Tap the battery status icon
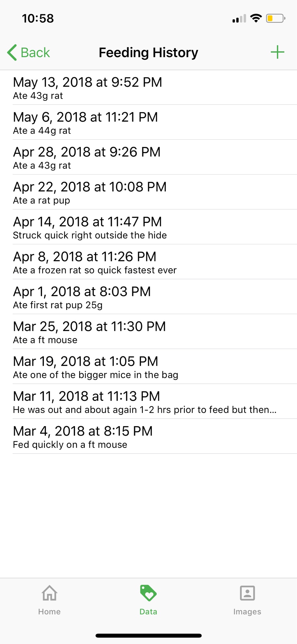Image resolution: width=297 pixels, height=644 pixels. pyautogui.click(x=275, y=19)
